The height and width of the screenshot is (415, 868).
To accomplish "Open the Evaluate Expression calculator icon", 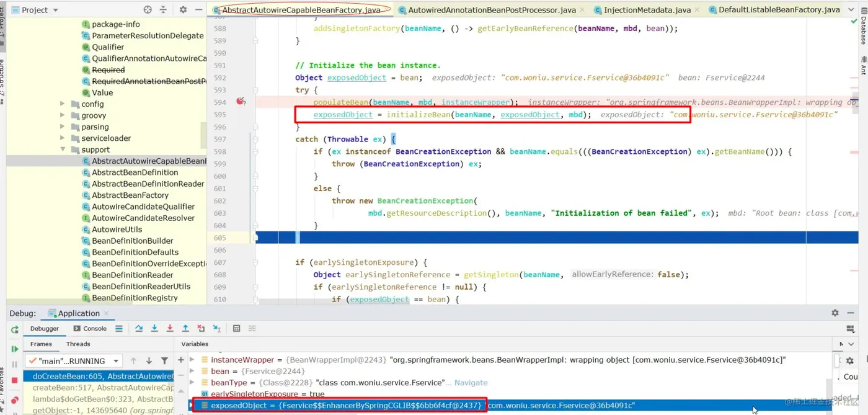I will tap(236, 328).
